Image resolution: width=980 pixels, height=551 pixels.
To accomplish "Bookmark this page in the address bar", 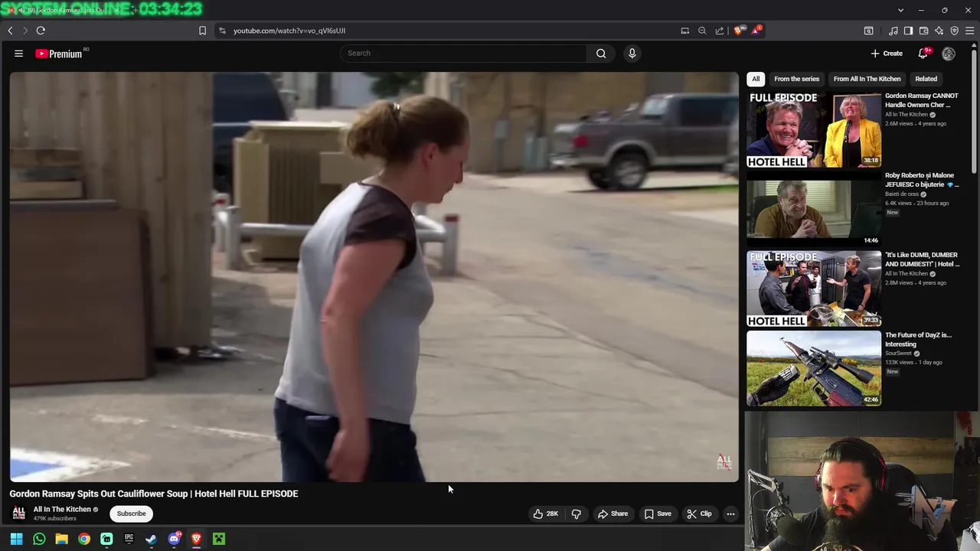I will click(x=202, y=31).
